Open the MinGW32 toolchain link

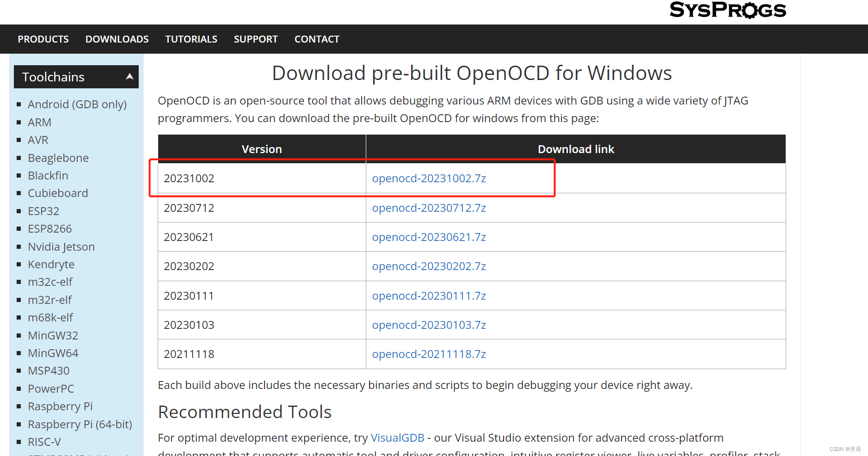(53, 336)
